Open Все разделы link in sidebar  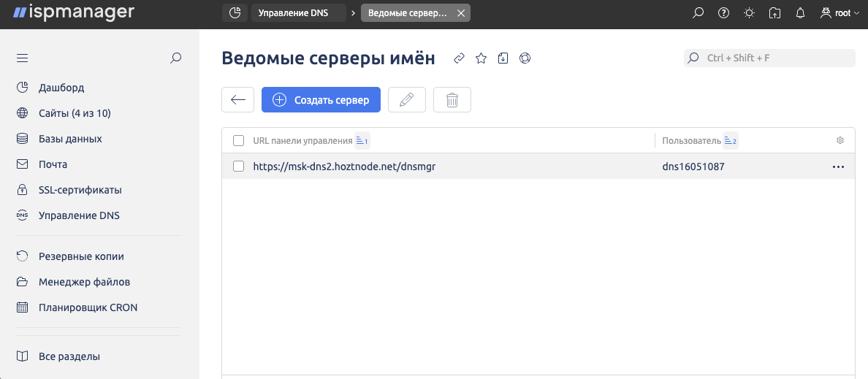[69, 356]
